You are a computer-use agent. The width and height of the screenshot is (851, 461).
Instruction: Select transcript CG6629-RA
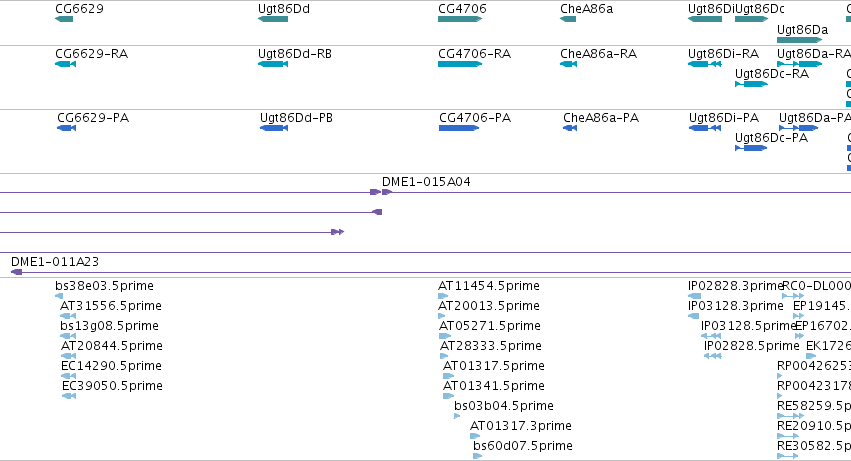click(92, 54)
